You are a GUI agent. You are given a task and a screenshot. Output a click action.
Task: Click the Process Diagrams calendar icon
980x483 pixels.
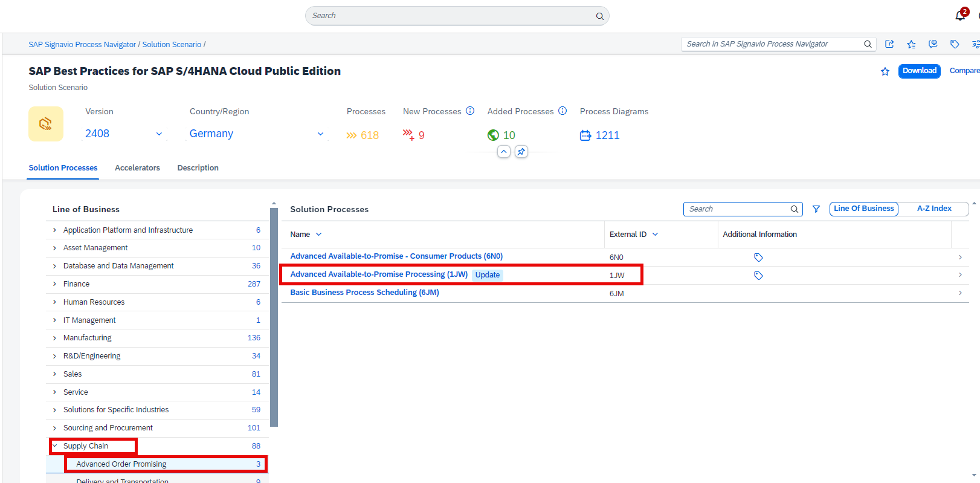point(585,135)
